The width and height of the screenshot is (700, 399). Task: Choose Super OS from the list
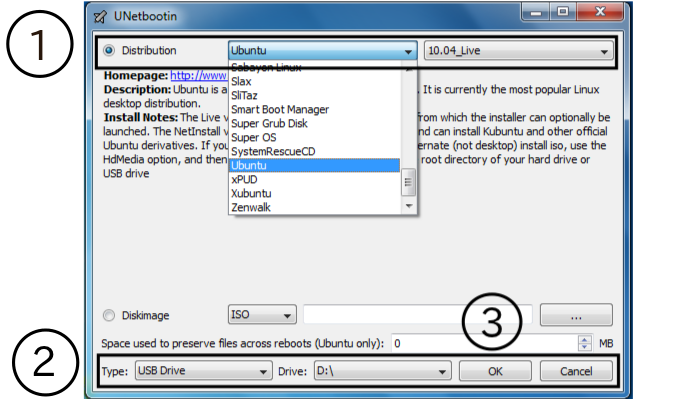[x=254, y=137]
